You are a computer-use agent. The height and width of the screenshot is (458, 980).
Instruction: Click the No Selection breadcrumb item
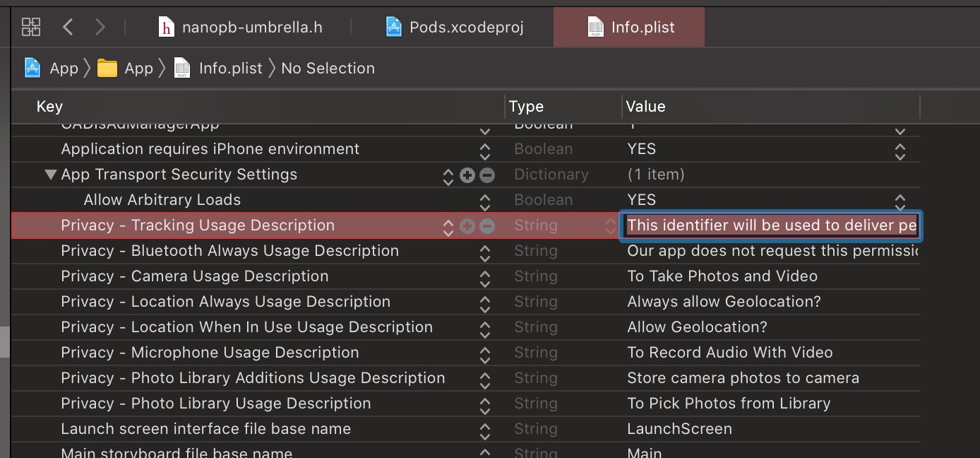328,68
